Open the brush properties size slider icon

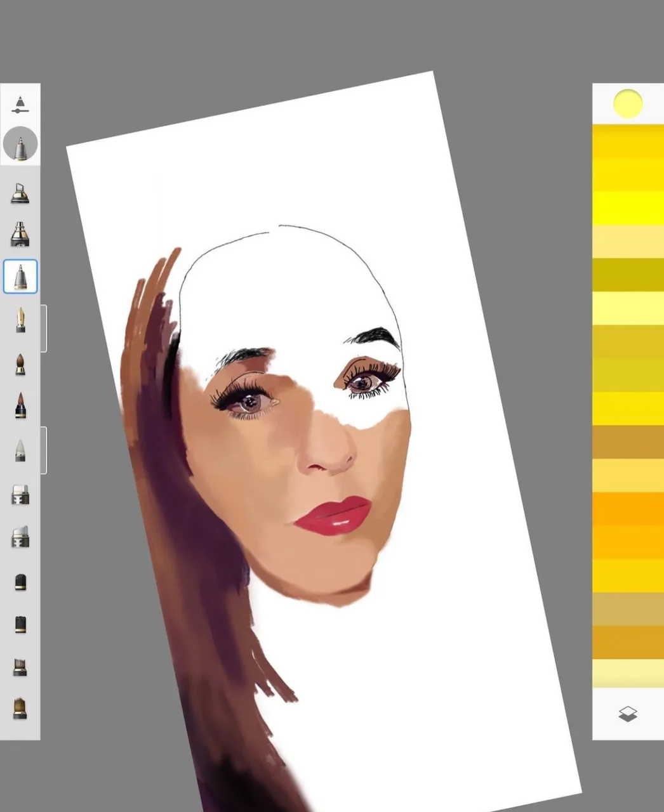20,105
